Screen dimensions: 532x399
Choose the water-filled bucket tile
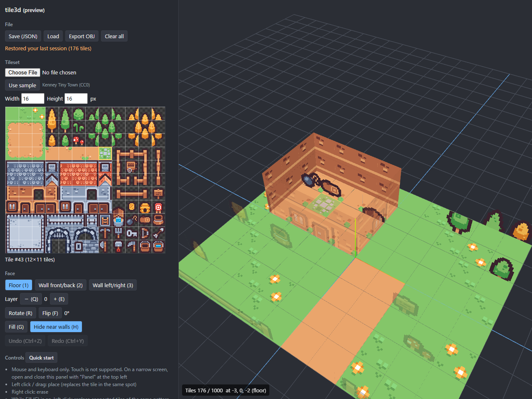[158, 247]
